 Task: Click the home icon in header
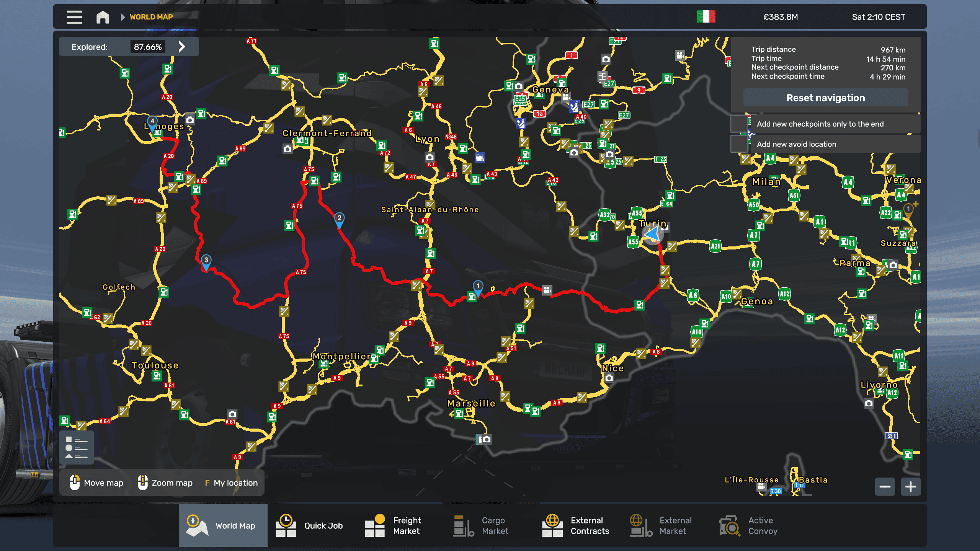[x=103, y=17]
